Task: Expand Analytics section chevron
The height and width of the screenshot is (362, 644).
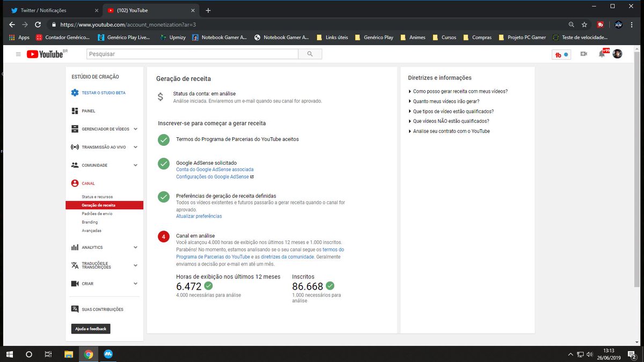Action: (x=135, y=247)
